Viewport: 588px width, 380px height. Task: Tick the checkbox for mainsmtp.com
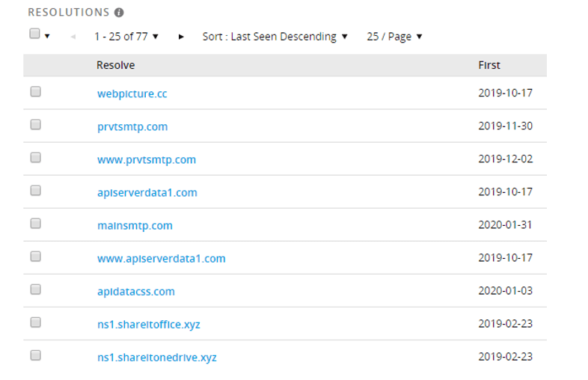(x=35, y=224)
